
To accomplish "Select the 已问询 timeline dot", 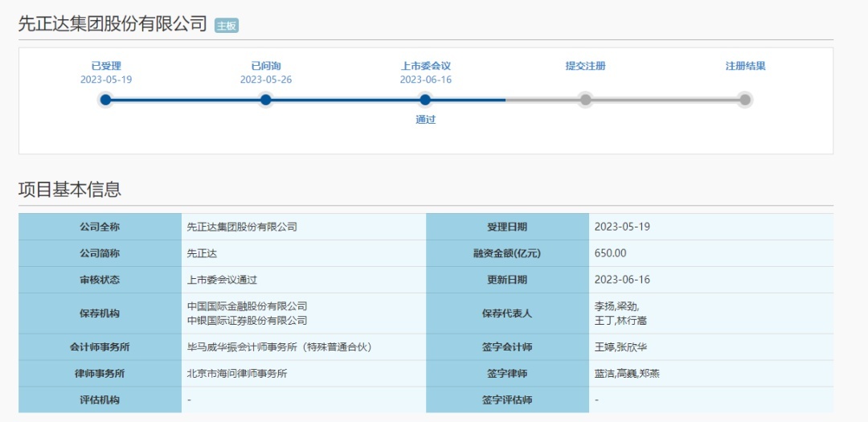I will [x=265, y=100].
